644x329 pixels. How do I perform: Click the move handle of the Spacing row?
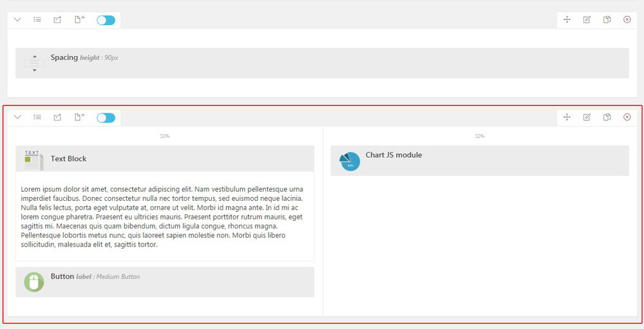[x=567, y=20]
